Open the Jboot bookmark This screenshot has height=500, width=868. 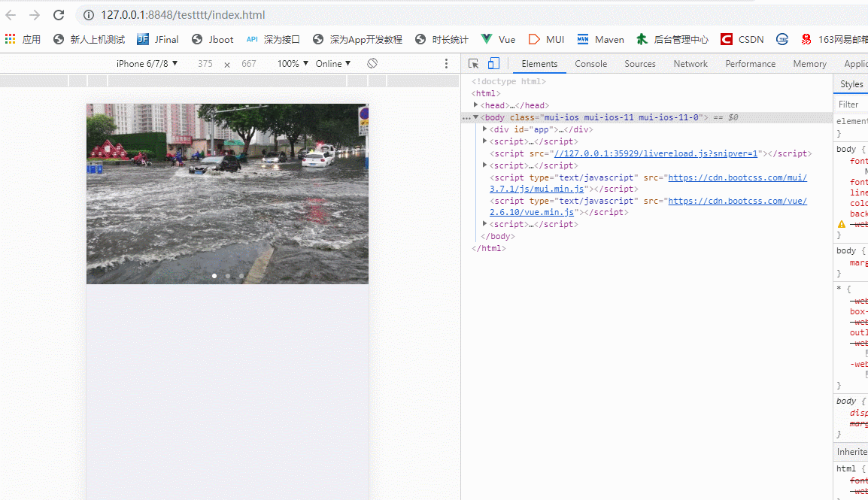click(x=213, y=39)
